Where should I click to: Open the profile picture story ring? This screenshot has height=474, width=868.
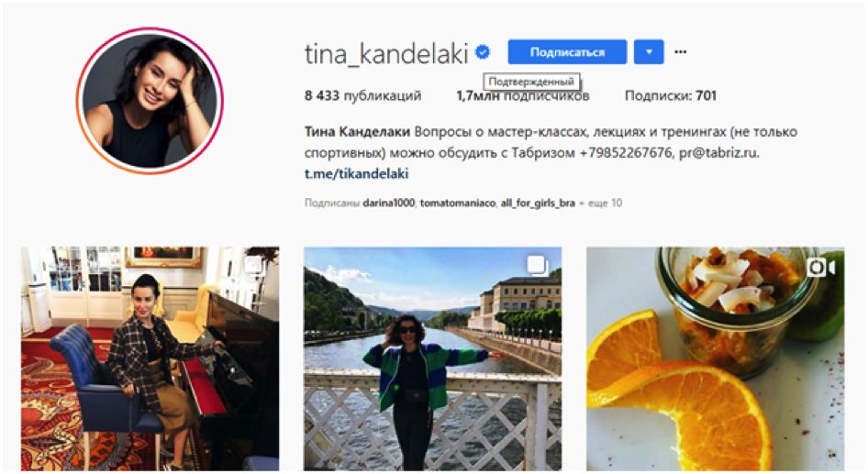[x=150, y=101]
